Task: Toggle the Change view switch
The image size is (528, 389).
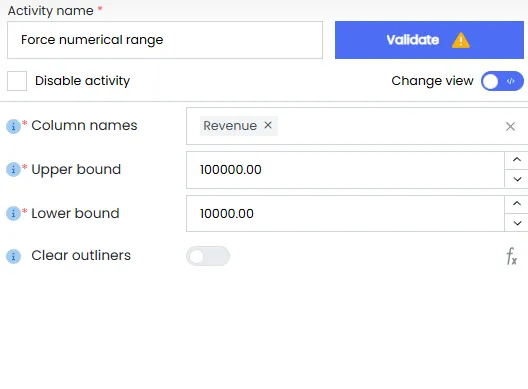Action: tap(502, 81)
